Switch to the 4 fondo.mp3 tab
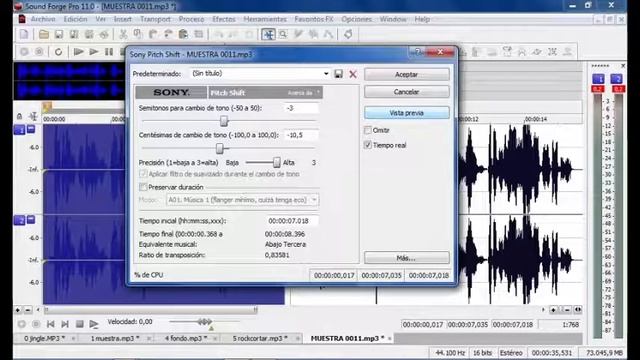Image resolution: width=640 pixels, height=360 pixels. (x=186, y=338)
